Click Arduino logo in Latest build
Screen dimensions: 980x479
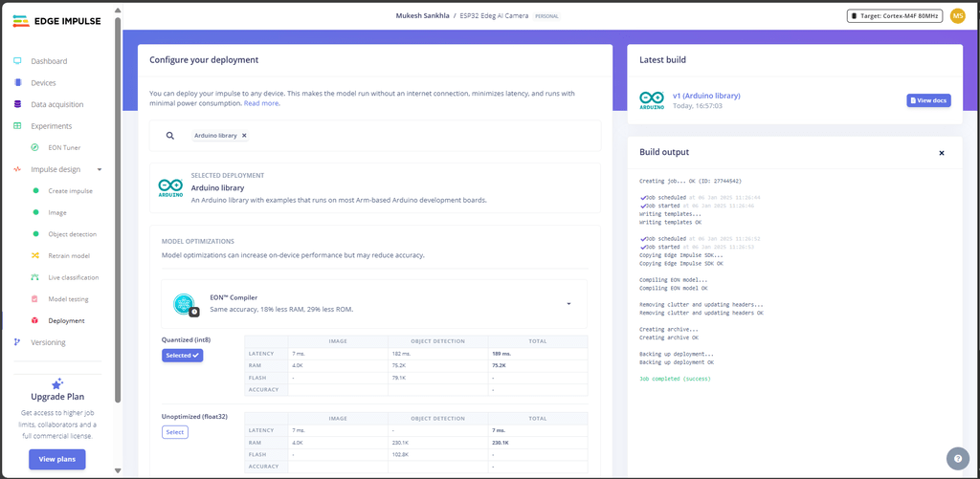click(x=652, y=100)
